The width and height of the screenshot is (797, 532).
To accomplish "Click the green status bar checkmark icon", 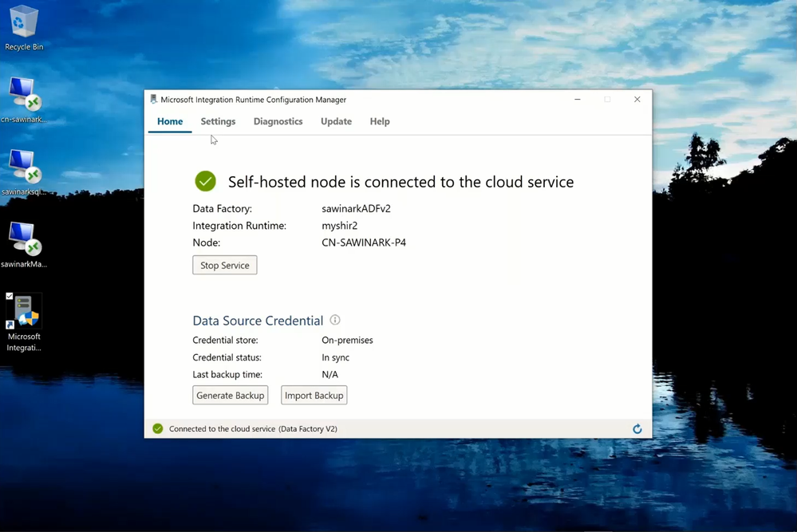I will pyautogui.click(x=158, y=429).
